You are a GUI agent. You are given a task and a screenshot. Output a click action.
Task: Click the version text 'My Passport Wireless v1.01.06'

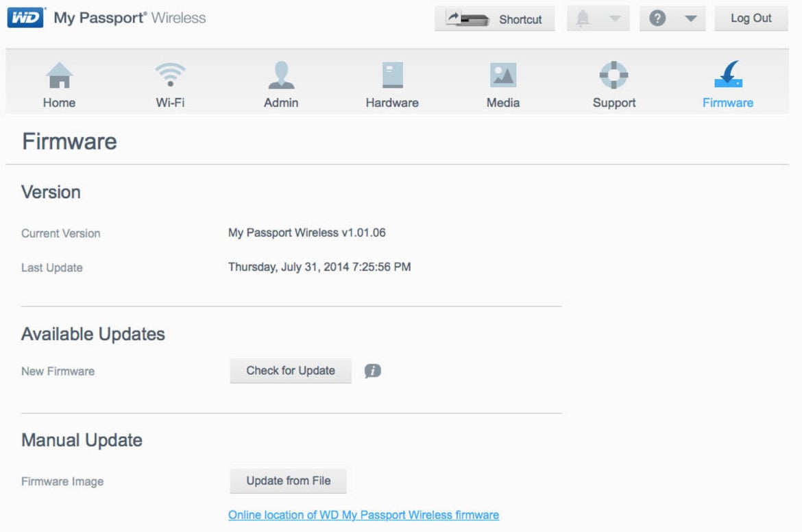coord(307,233)
